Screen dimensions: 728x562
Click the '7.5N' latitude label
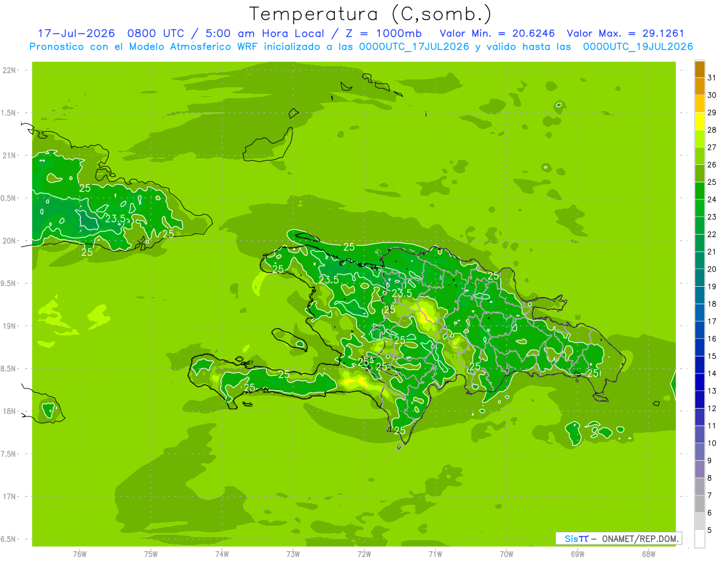click(8, 453)
